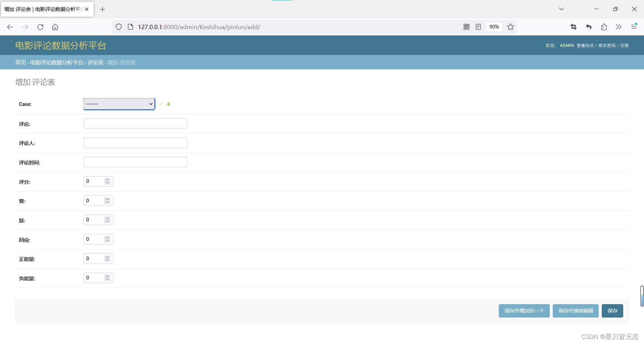Open the Case dropdown selector
The image size is (644, 343).
click(x=119, y=104)
